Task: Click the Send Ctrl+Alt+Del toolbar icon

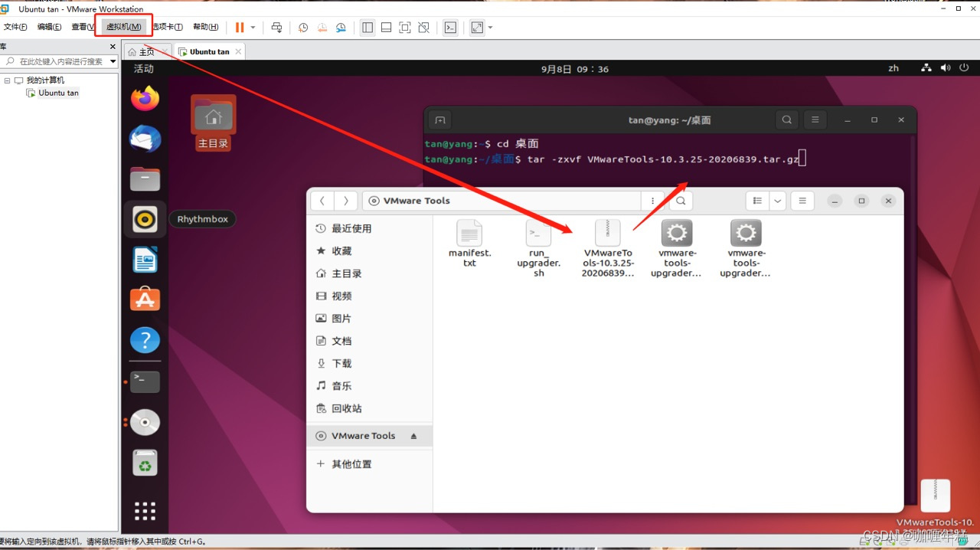Action: 277,28
